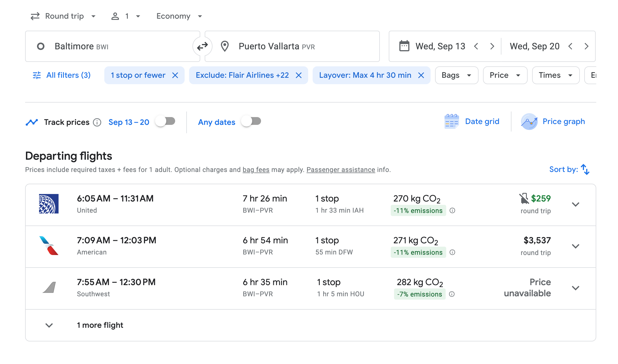The image size is (618, 364).
Task: Expand the American flight details
Action: click(x=575, y=246)
